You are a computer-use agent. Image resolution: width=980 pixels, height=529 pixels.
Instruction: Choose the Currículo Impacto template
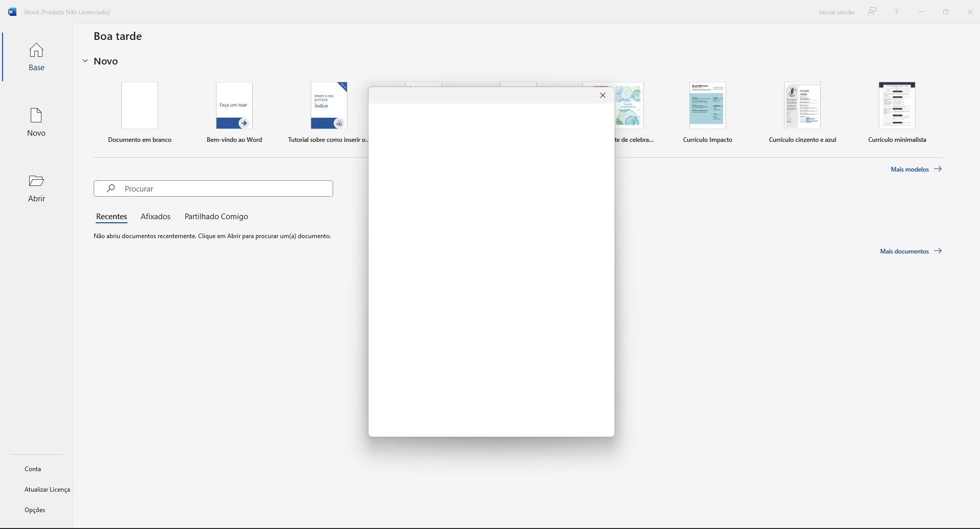click(708, 113)
